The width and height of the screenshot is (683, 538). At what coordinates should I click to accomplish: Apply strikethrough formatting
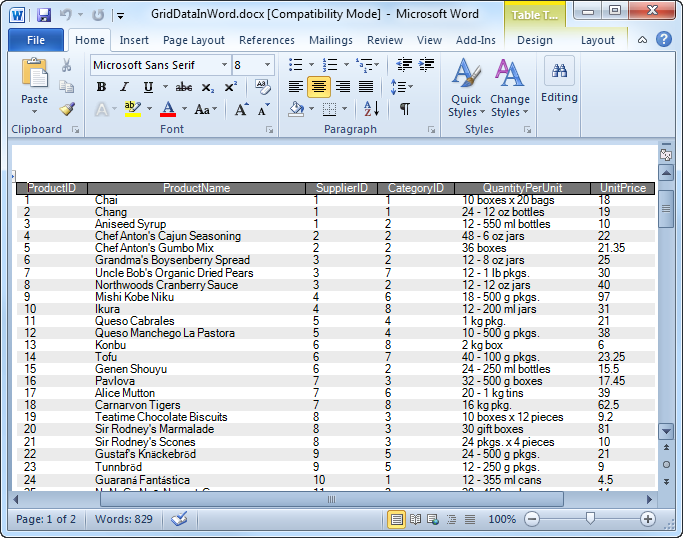[x=183, y=87]
